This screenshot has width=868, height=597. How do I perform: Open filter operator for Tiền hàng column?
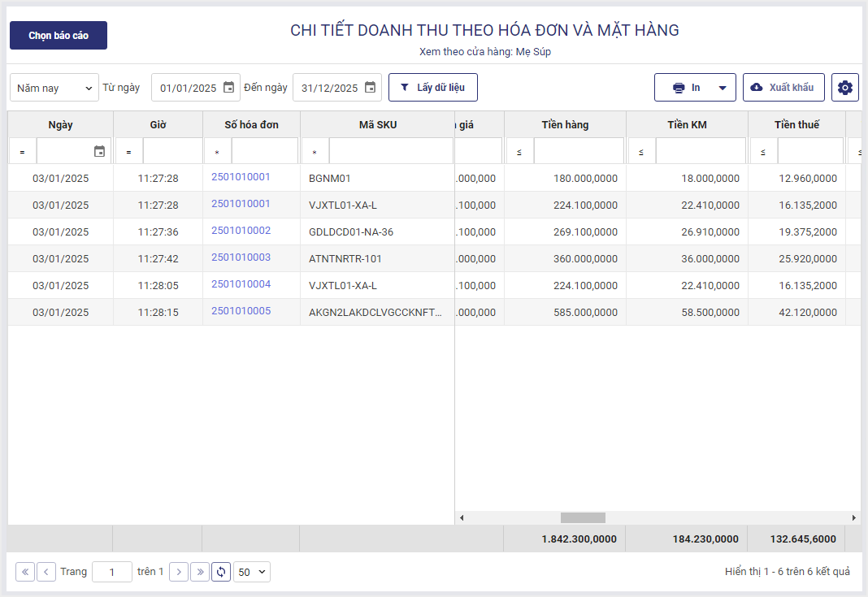click(x=519, y=152)
